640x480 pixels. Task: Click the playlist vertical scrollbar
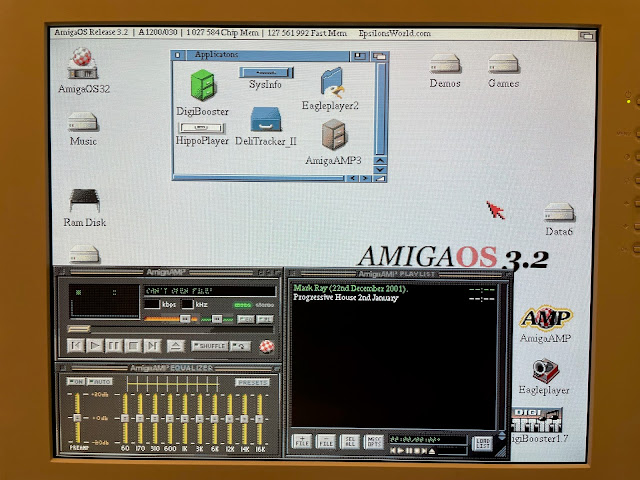click(502, 357)
